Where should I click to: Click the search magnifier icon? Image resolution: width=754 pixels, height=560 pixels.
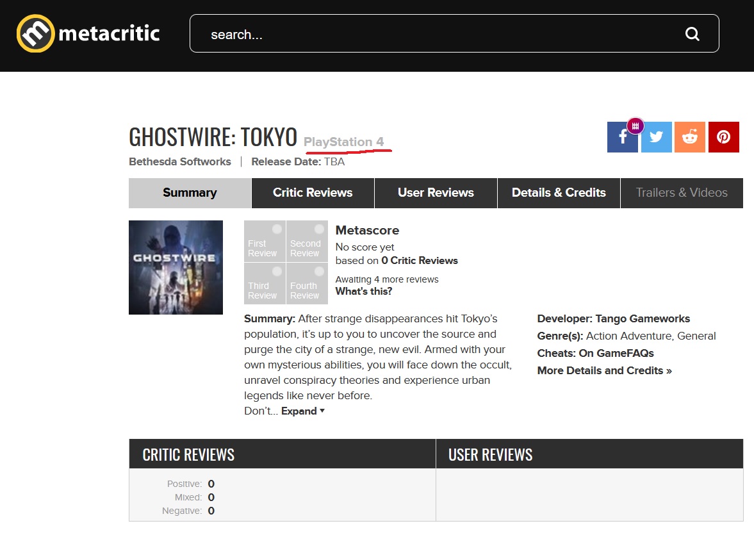click(692, 34)
